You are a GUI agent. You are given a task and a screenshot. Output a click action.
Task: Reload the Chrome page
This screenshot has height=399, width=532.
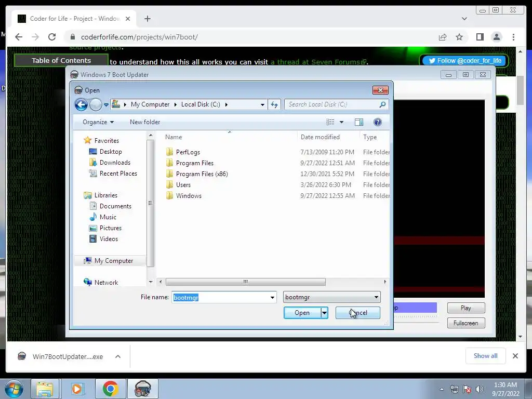pyautogui.click(x=52, y=37)
